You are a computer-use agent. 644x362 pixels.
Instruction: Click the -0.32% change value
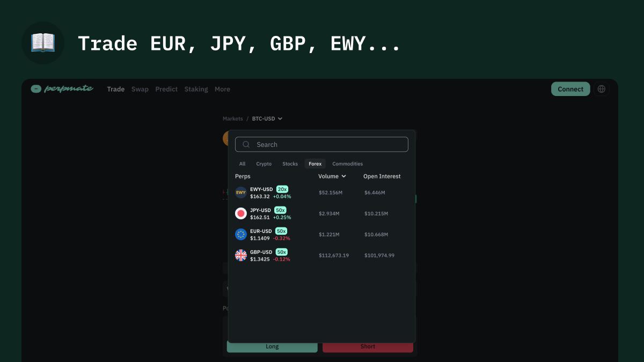281,238
